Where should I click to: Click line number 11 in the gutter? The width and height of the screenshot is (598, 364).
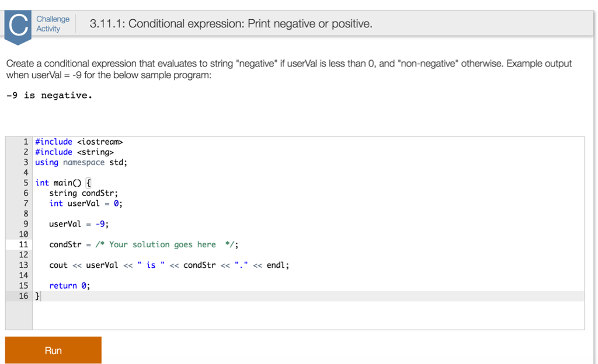(24, 244)
